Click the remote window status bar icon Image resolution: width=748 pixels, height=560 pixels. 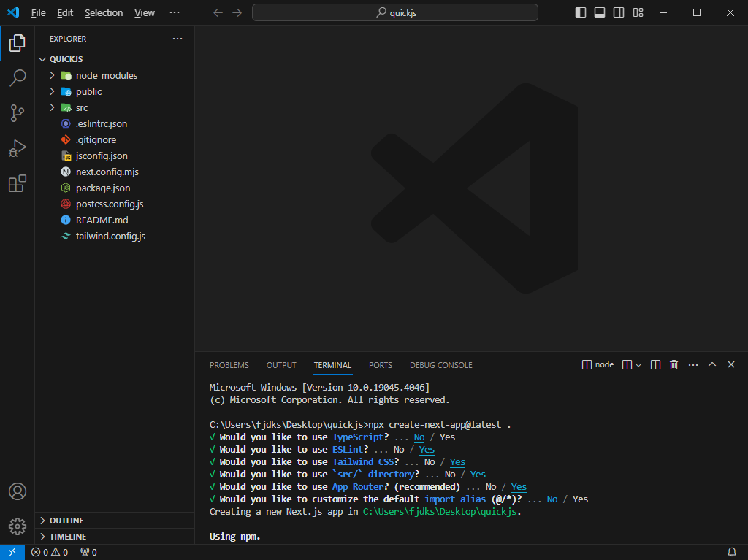12,552
